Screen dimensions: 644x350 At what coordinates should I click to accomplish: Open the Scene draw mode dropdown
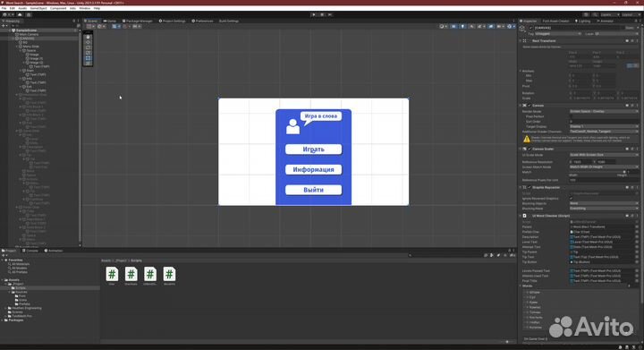click(x=443, y=26)
